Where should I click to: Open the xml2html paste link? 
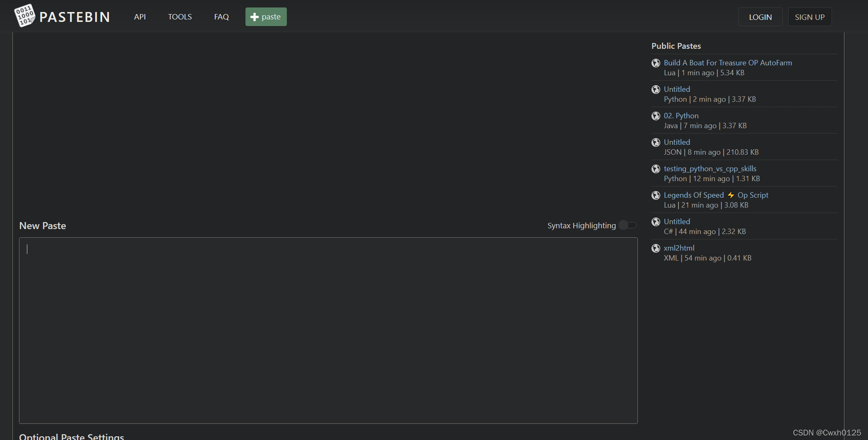(679, 248)
